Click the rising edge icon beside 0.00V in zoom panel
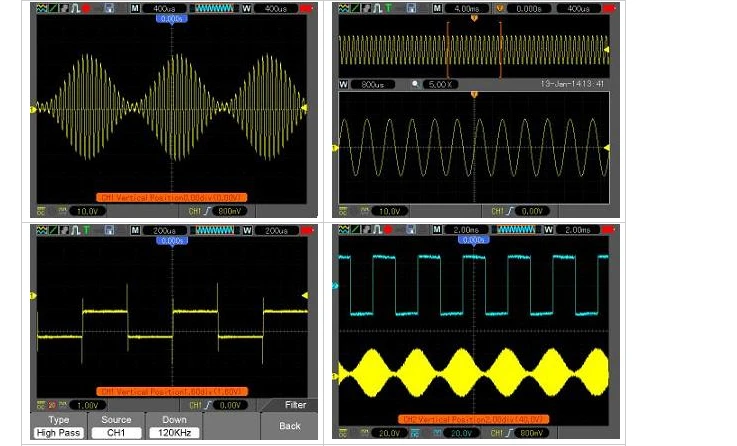This screenshot has height=446, width=737. point(509,211)
